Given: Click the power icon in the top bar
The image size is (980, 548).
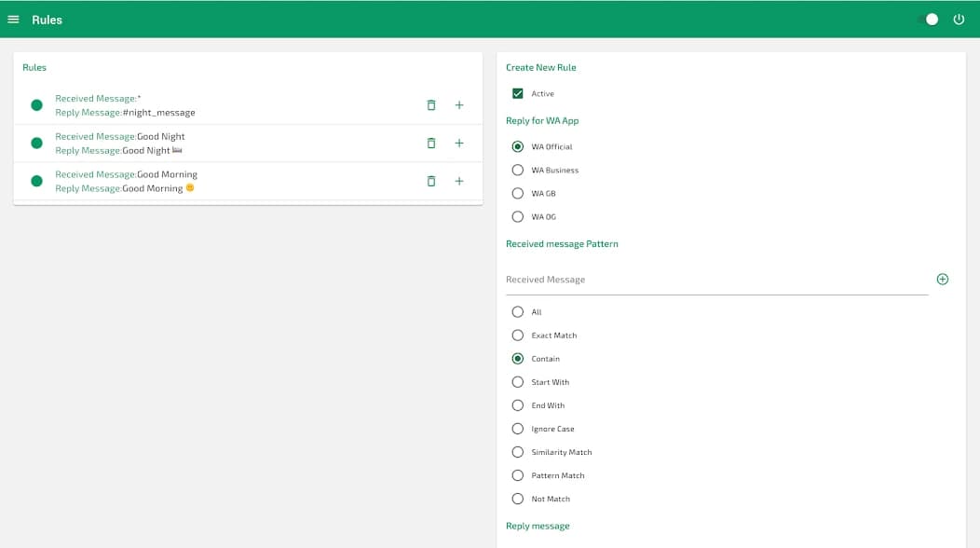Looking at the screenshot, I should 959,19.
